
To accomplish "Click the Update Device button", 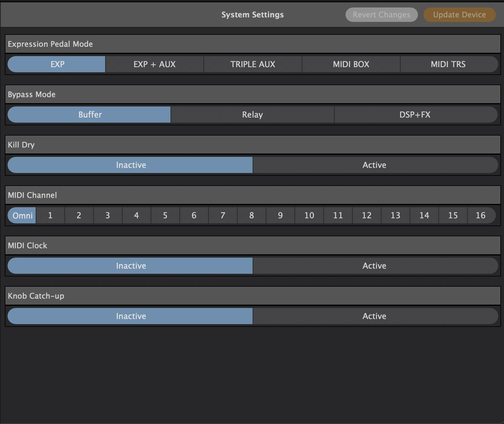I will (459, 15).
